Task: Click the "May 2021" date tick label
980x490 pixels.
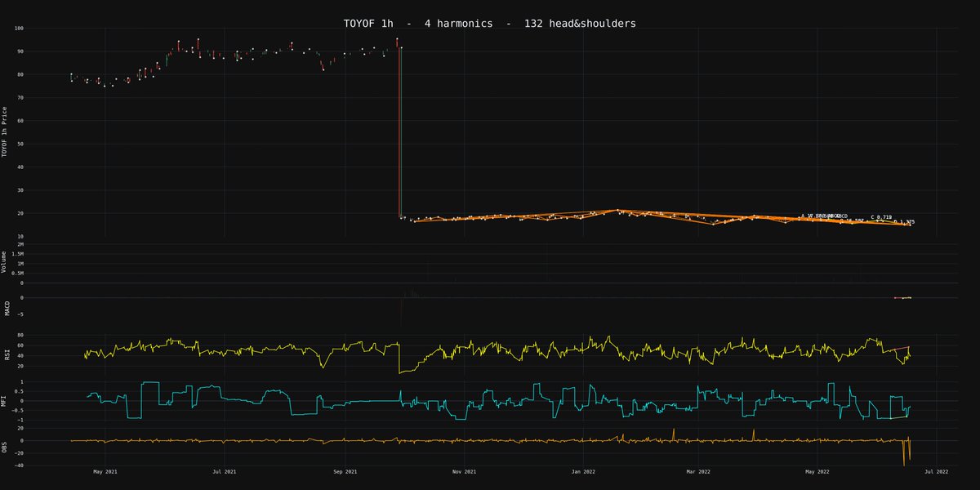Action: pos(105,472)
